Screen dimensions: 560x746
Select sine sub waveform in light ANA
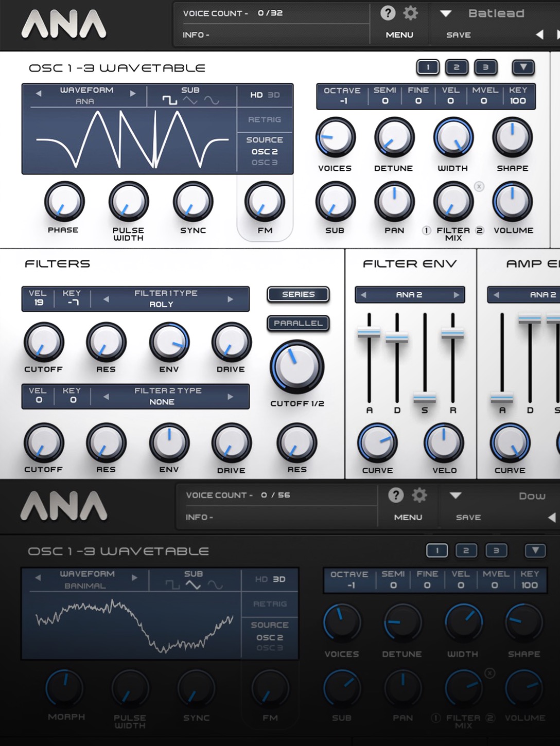coord(212,100)
